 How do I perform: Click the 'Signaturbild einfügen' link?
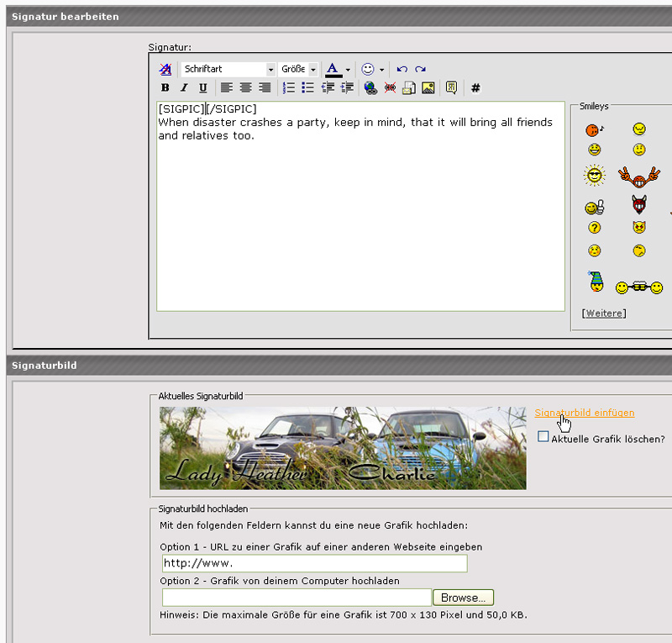585,413
